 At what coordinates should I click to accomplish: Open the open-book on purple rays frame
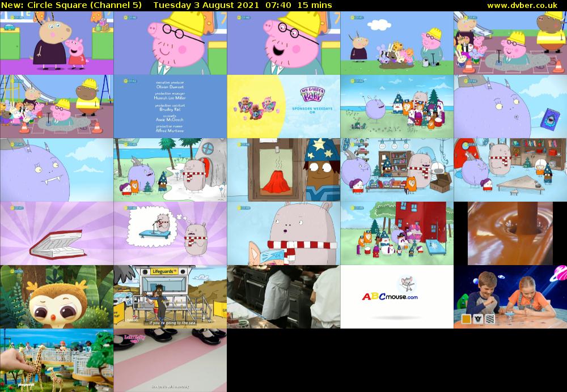57,233
